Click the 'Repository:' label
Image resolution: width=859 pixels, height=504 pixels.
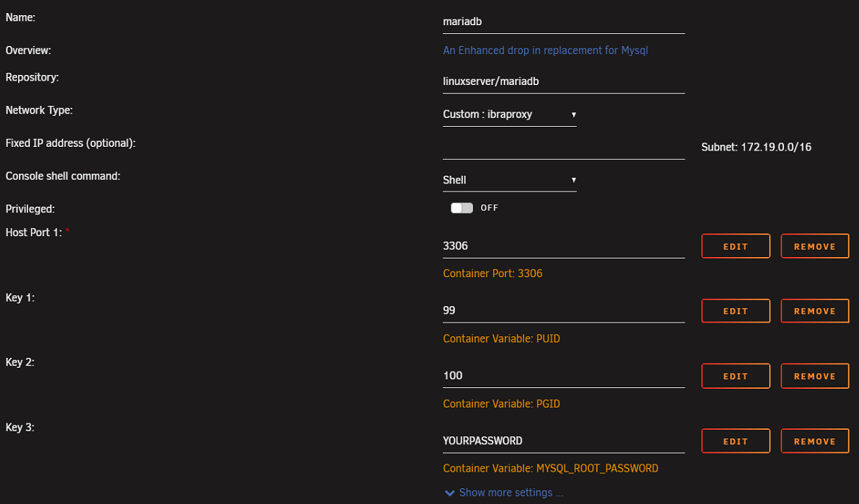pyautogui.click(x=32, y=77)
